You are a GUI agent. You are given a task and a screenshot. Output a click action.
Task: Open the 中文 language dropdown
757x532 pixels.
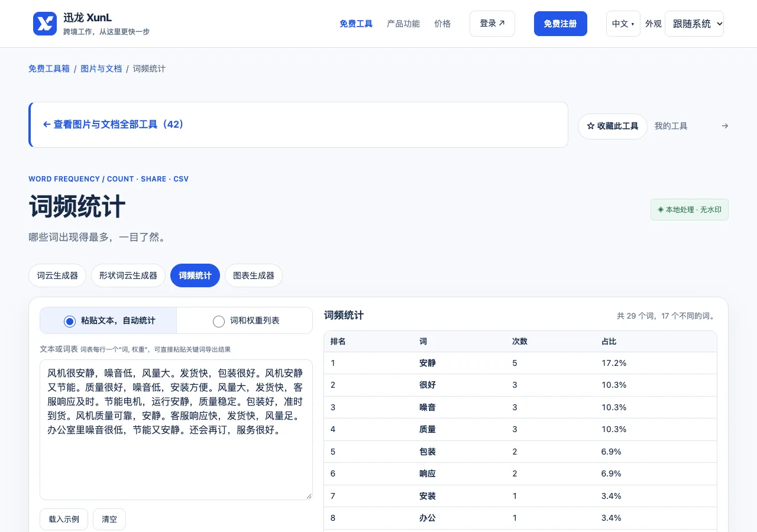coord(623,24)
